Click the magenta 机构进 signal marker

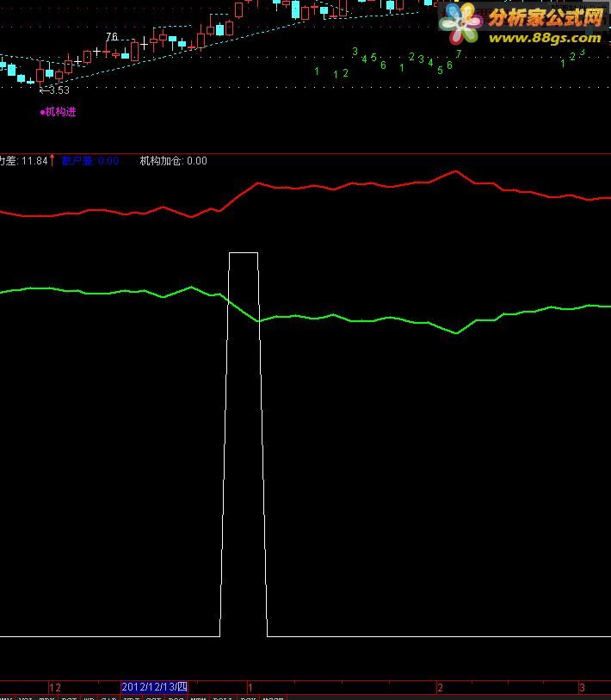58,112
